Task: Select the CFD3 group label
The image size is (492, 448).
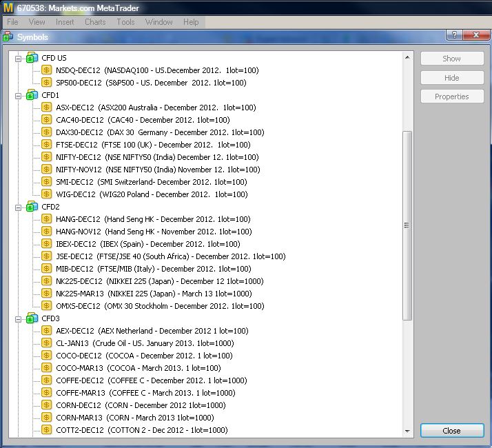Action: (50, 318)
